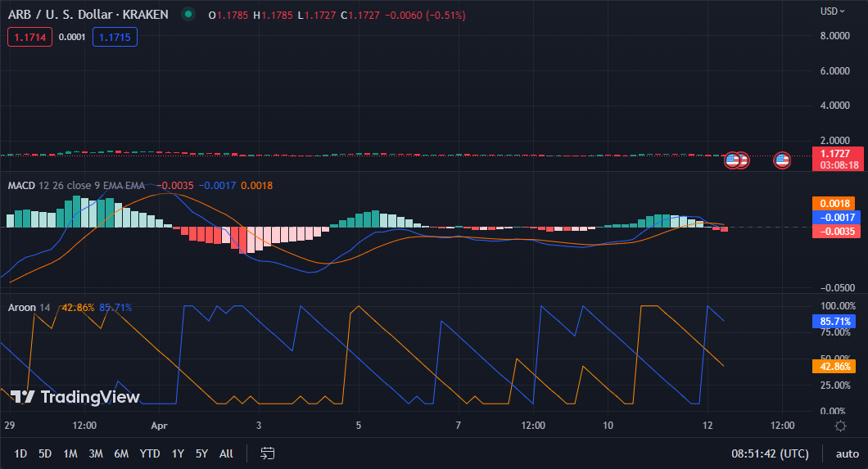Click the MACD indicator label

tap(21, 186)
